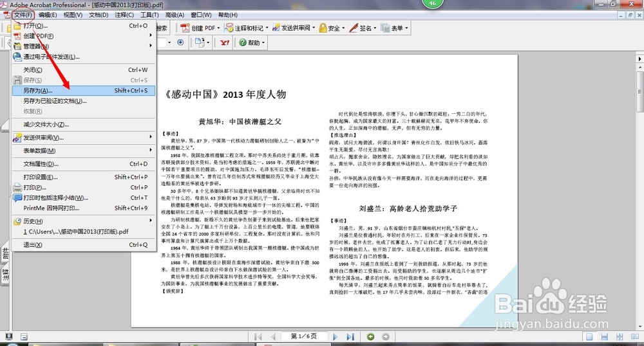644x346 pixels.
Task: Expand the Create PDF dropdown arrow
Action: click(218, 28)
